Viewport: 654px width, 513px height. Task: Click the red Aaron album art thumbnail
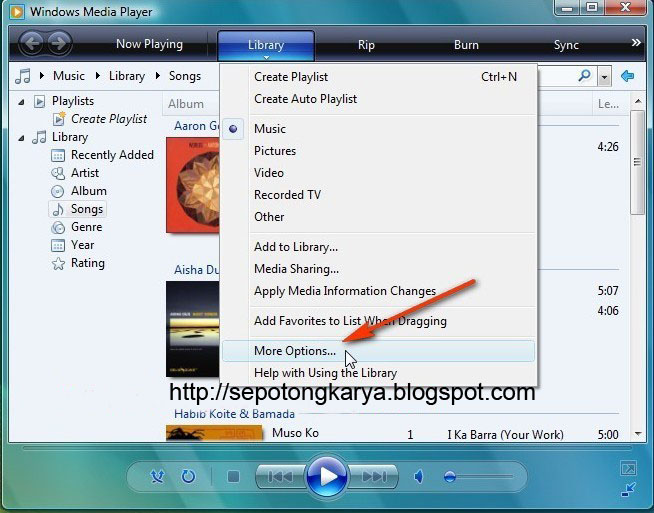tap(193, 185)
